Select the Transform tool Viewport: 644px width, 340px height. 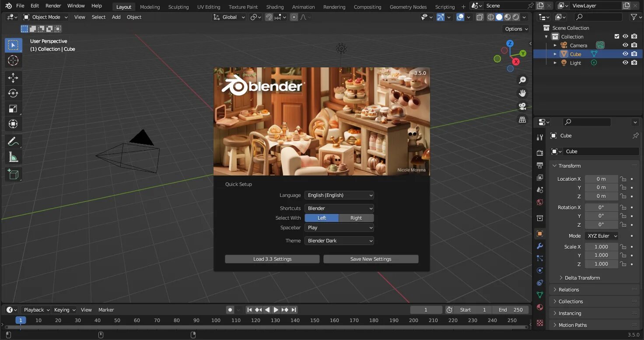[x=13, y=124]
